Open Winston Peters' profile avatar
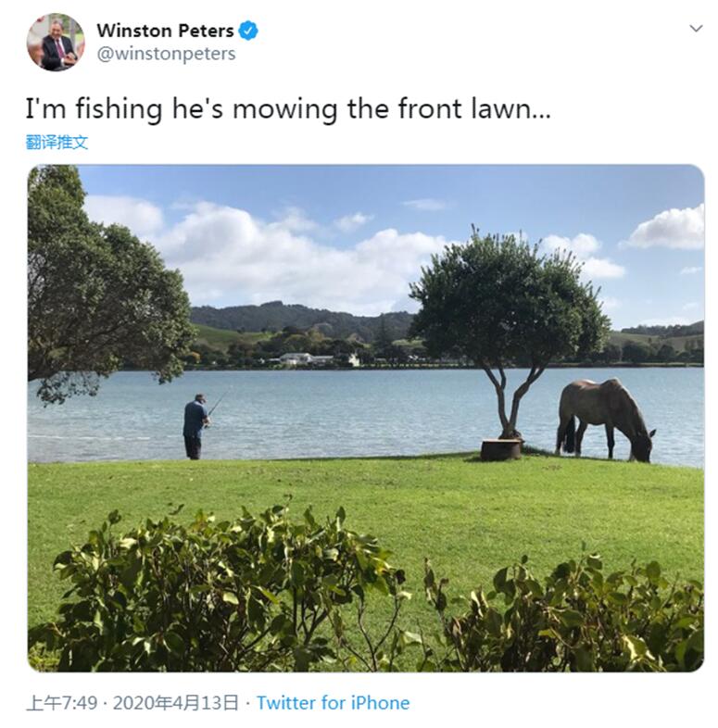 (x=56, y=43)
